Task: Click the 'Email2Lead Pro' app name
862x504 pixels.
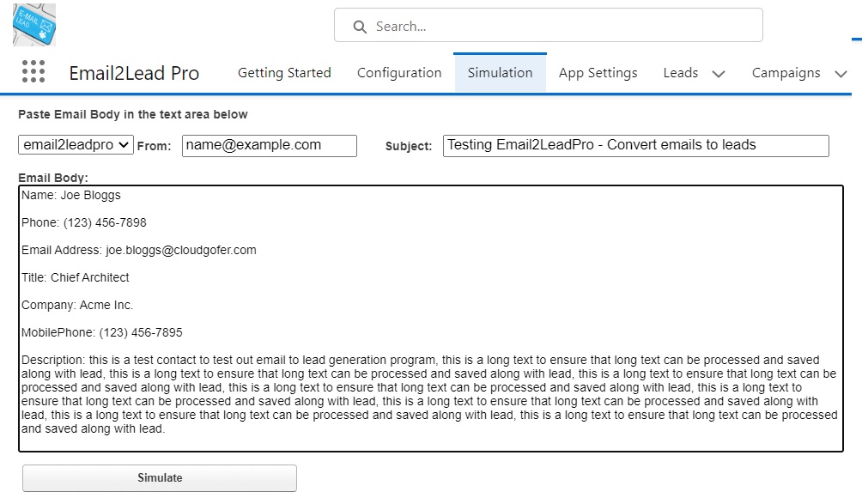Action: pos(134,73)
